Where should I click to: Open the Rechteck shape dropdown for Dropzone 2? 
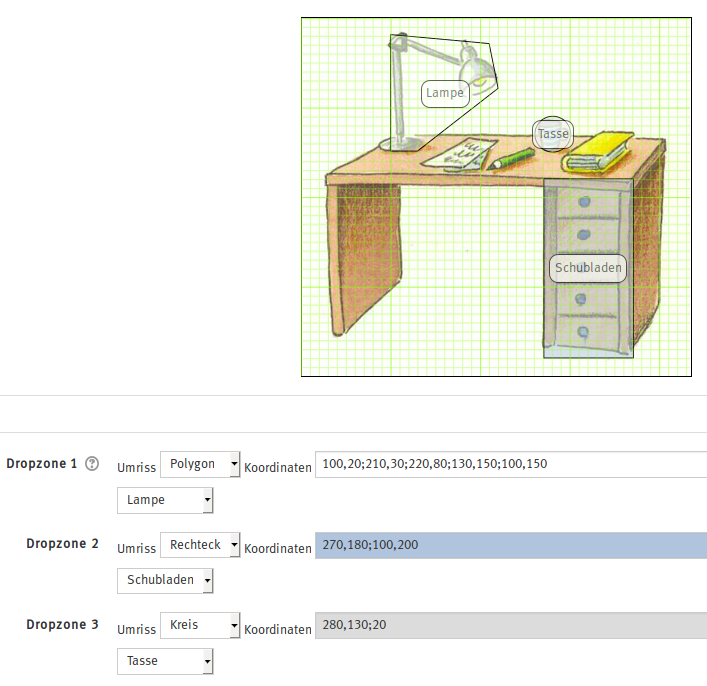click(200, 545)
